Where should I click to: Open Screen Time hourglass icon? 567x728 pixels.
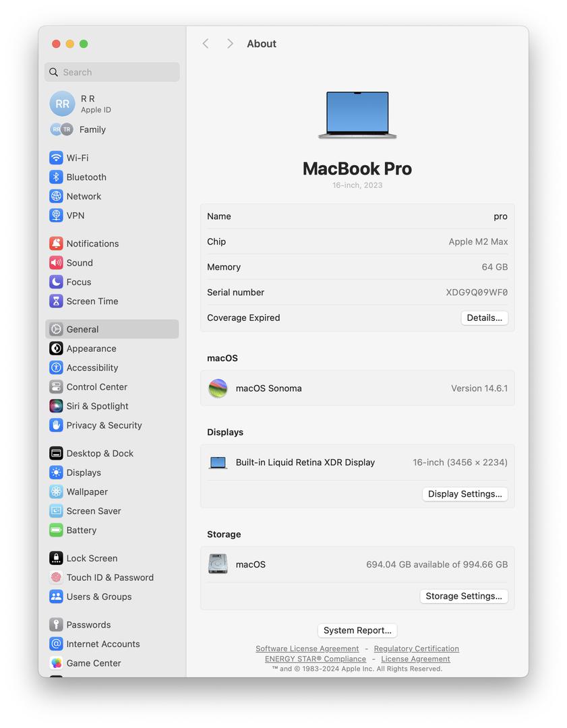coord(56,301)
